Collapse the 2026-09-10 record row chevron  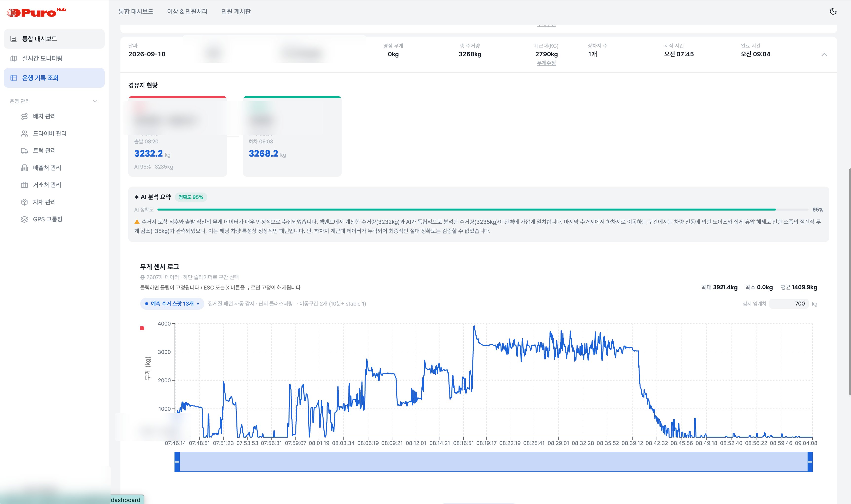pos(824,55)
